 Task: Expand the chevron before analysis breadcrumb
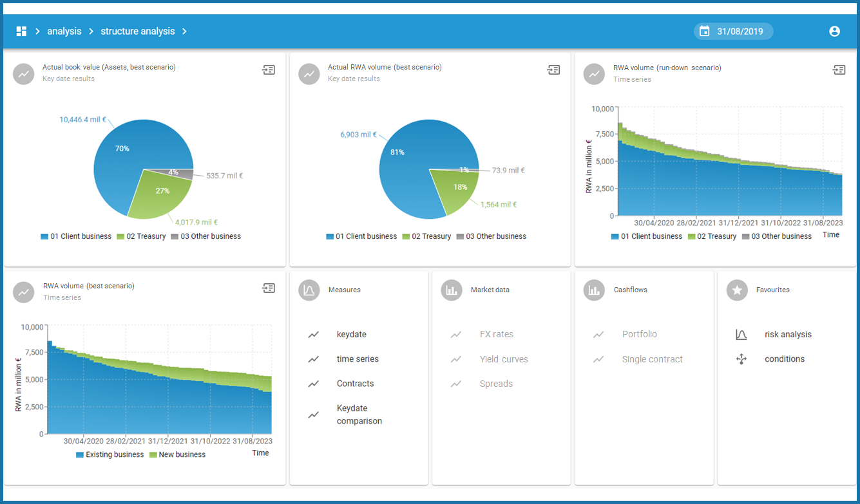[38, 32]
